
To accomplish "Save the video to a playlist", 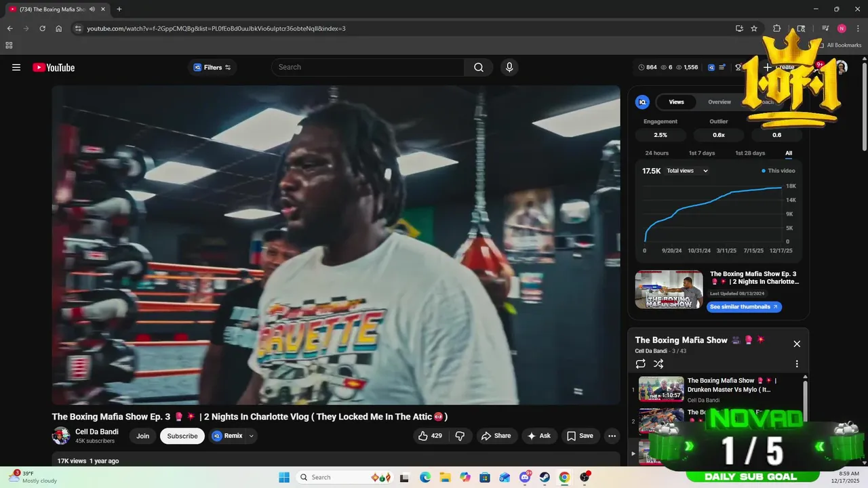I will click(580, 436).
